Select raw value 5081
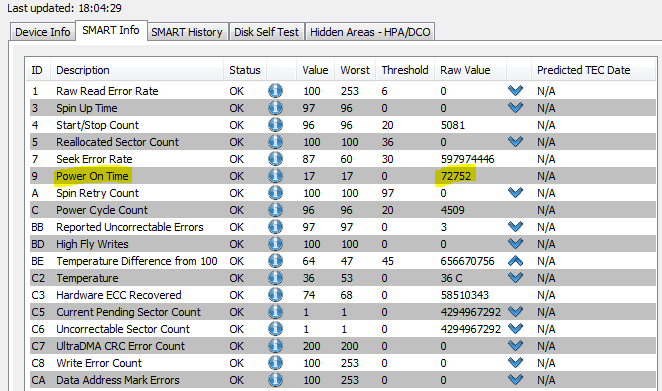The image size is (662, 391). click(453, 125)
